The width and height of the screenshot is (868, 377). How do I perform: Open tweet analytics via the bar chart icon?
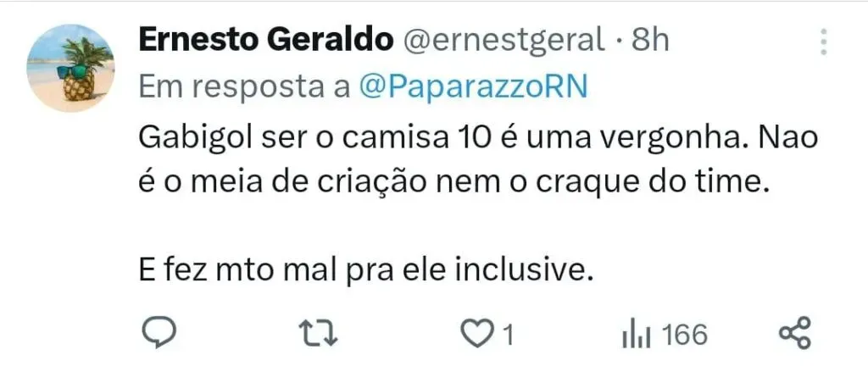[636, 335]
